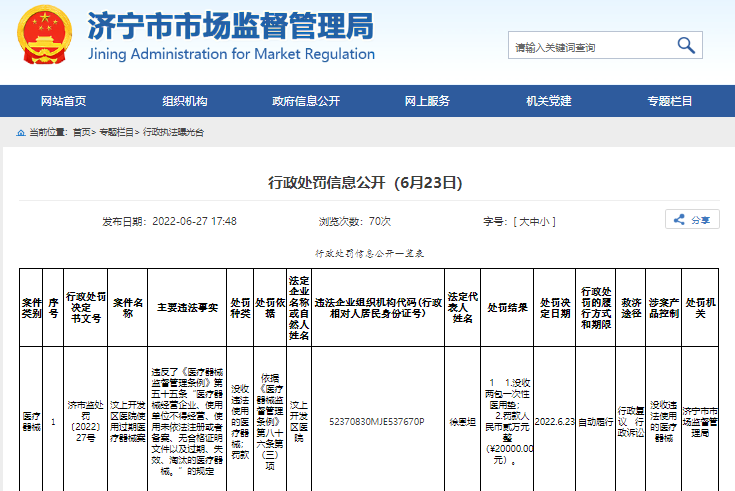Set font size to 中 (medium)
The height and width of the screenshot is (491, 735).
pyautogui.click(x=535, y=221)
